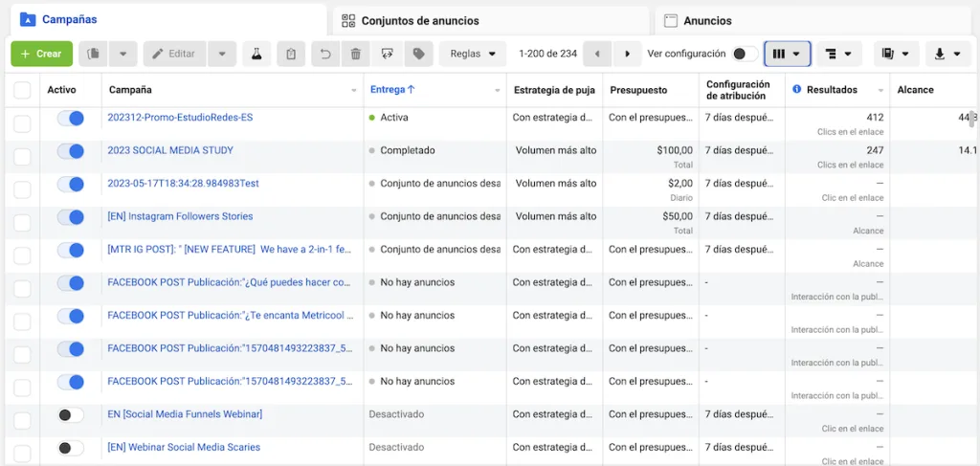Open the breakdown dropdown

838,54
